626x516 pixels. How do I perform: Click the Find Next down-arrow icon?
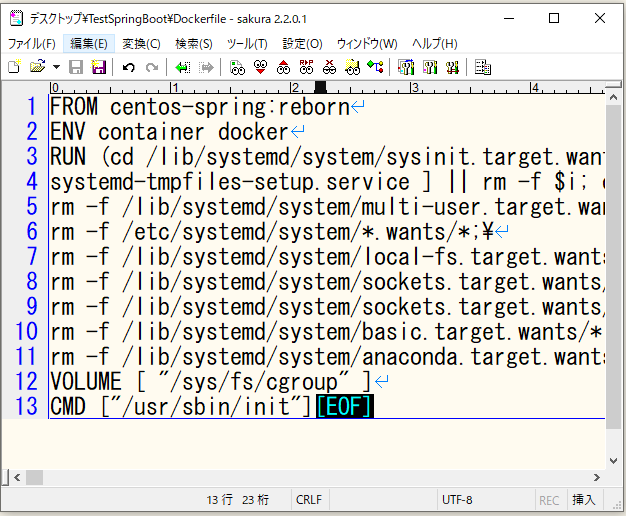click(x=260, y=67)
